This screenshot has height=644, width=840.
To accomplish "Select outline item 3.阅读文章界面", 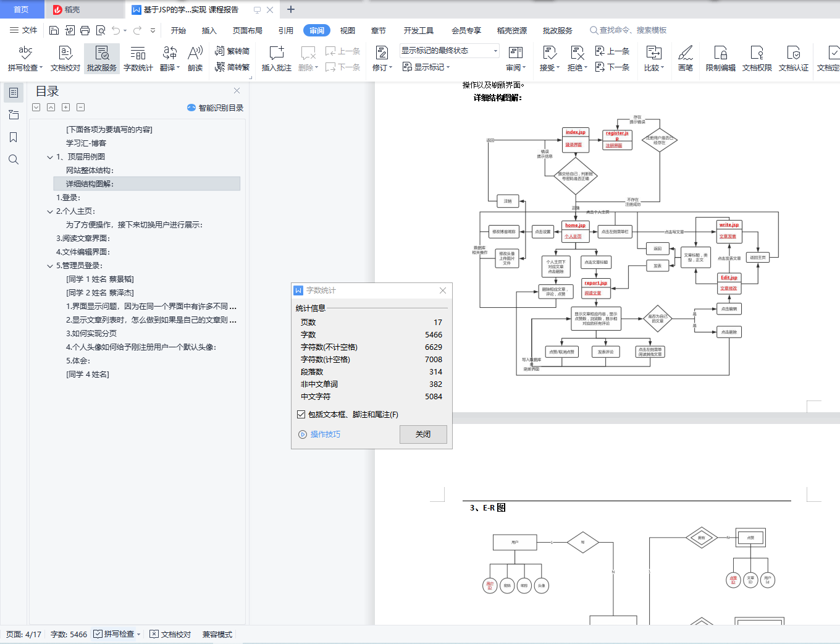I will (83, 239).
